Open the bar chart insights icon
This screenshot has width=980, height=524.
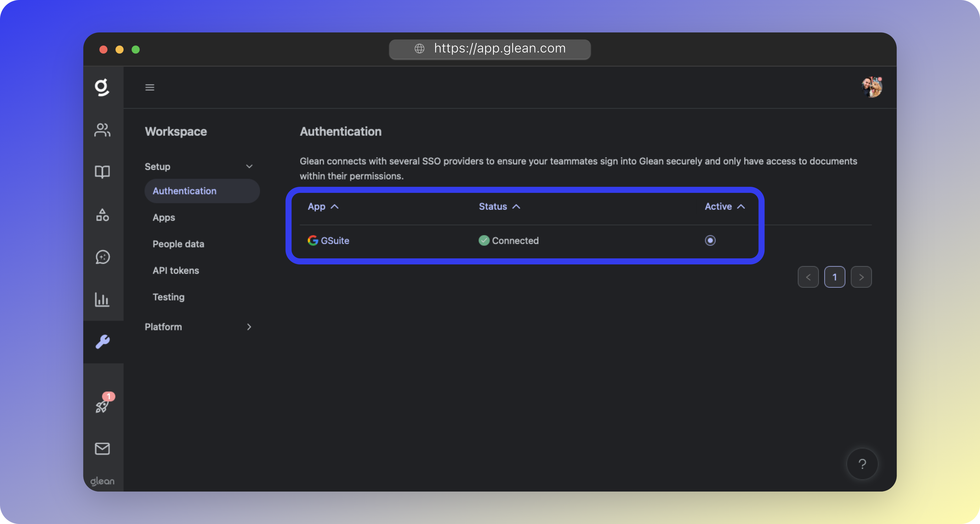pyautogui.click(x=102, y=300)
